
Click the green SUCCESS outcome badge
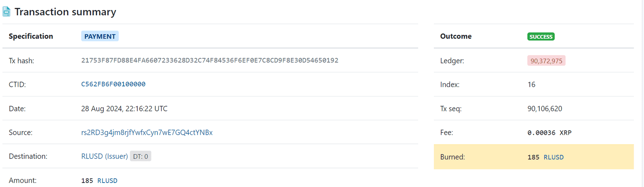(541, 37)
